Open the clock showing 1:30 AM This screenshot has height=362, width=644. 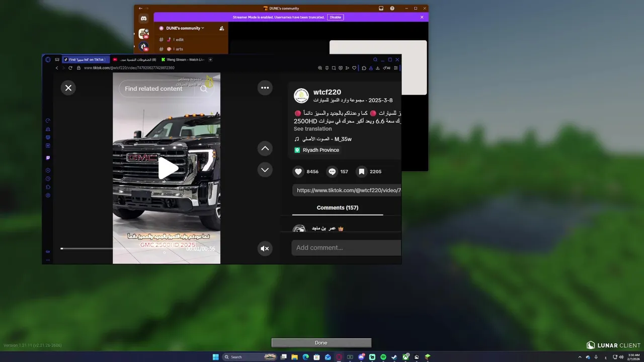pos(634,357)
